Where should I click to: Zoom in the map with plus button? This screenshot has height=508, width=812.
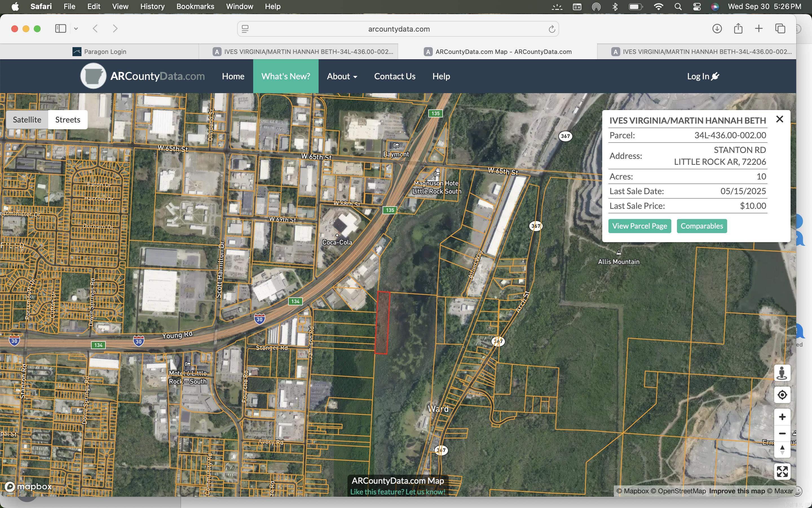click(782, 417)
